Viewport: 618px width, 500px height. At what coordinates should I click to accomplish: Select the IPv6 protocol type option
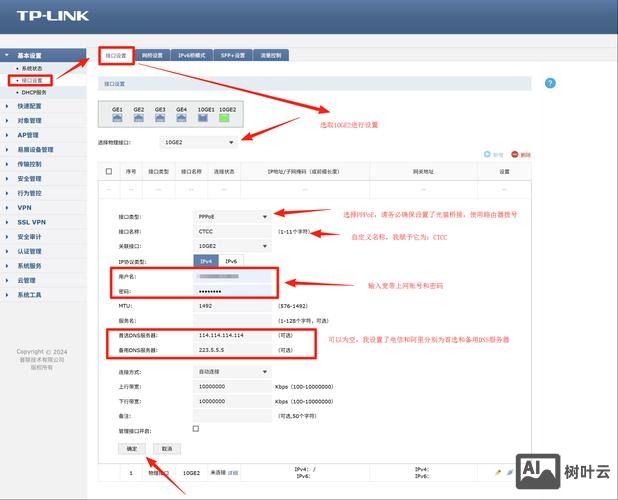pyautogui.click(x=232, y=260)
